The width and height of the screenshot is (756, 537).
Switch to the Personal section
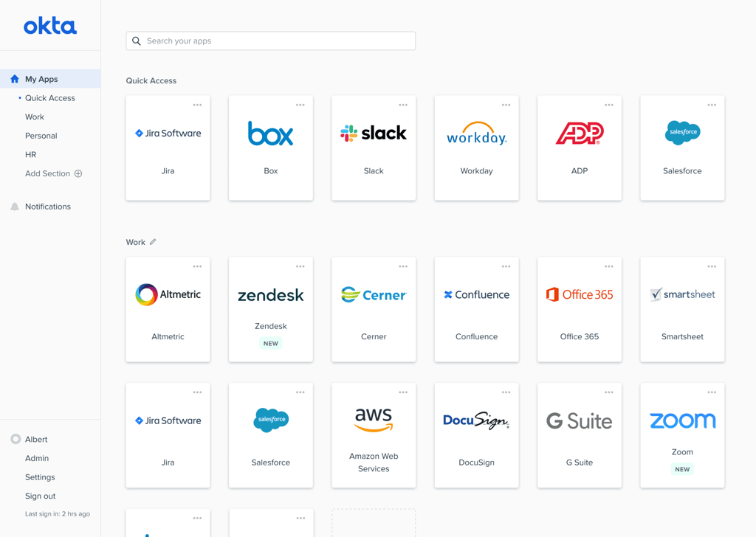[41, 136]
